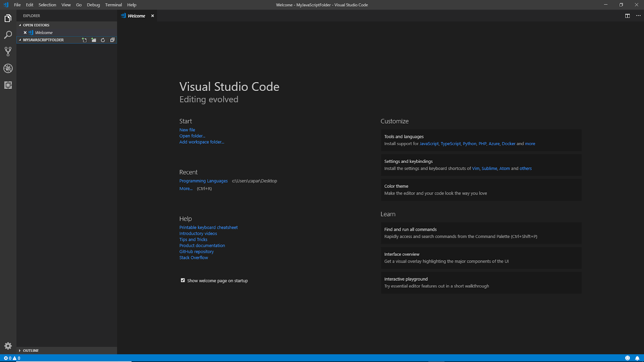Send feedback via smiley in status bar
644x362 pixels.
(x=627, y=358)
